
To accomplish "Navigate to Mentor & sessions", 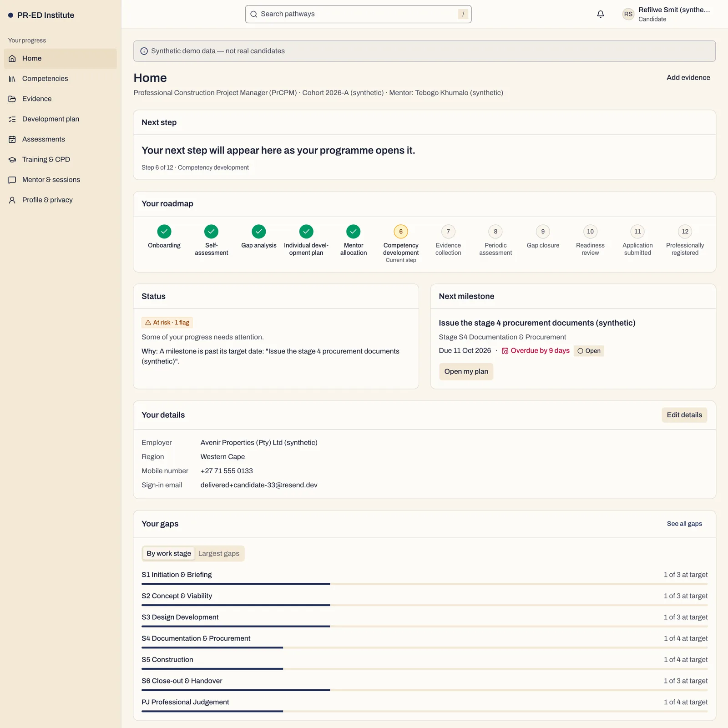I will point(61,180).
